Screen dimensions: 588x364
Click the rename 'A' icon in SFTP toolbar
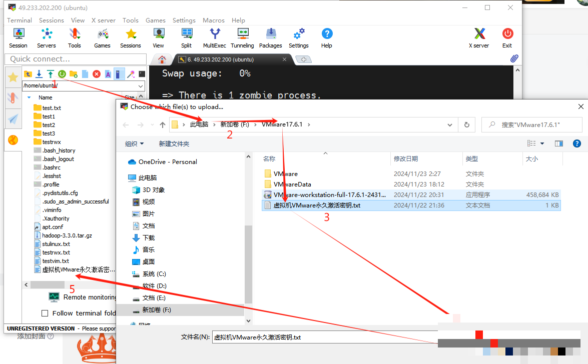click(108, 74)
